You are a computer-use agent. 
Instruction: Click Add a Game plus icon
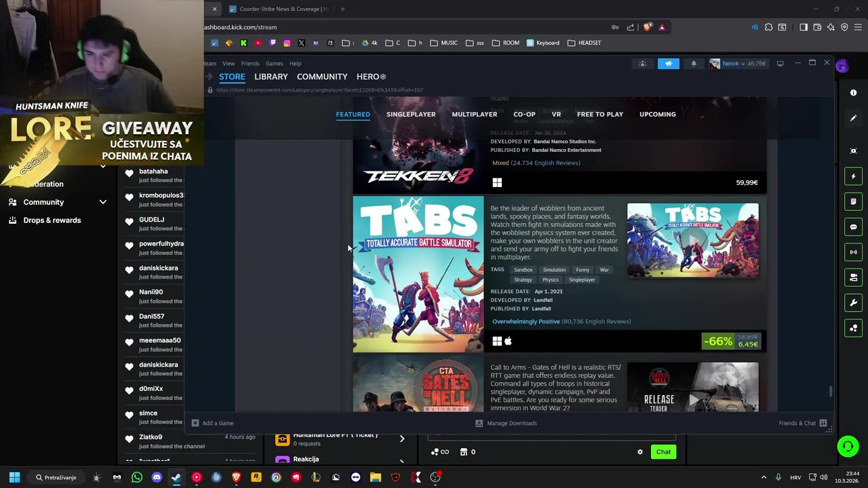[x=195, y=423]
